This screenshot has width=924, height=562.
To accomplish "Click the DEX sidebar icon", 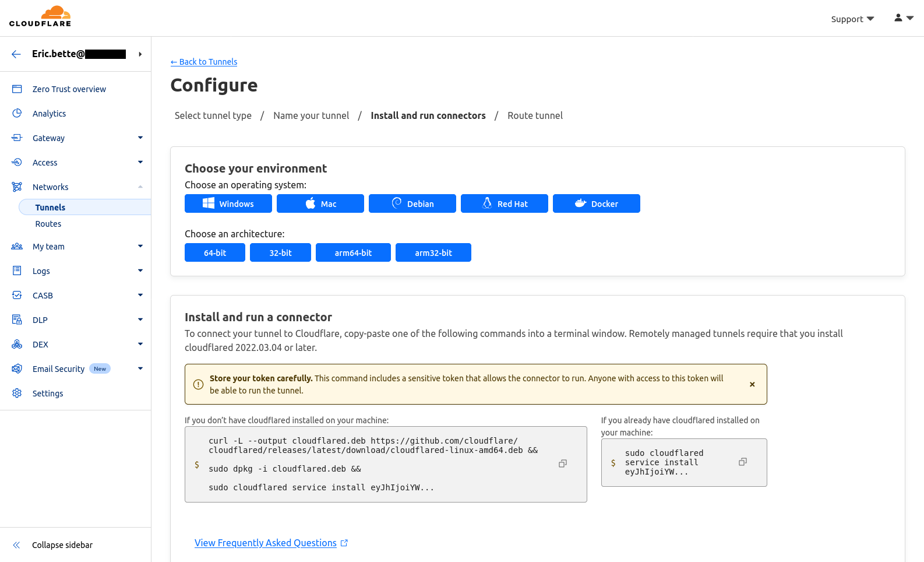I will [17, 345].
